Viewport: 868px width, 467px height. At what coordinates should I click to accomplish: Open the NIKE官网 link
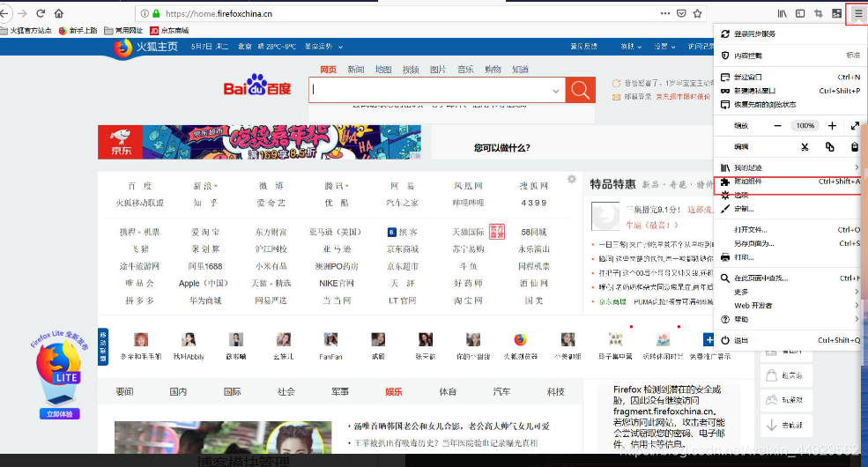(x=336, y=284)
